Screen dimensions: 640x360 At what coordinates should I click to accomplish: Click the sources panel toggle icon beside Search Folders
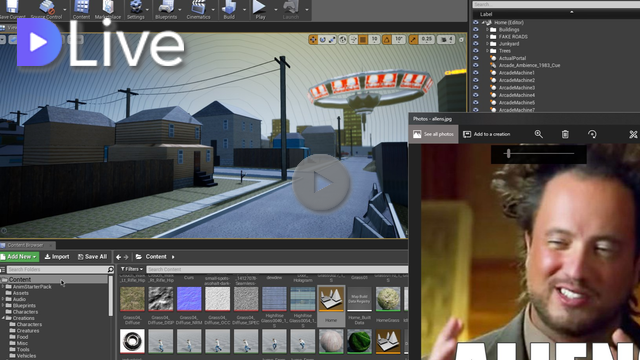coord(3,269)
